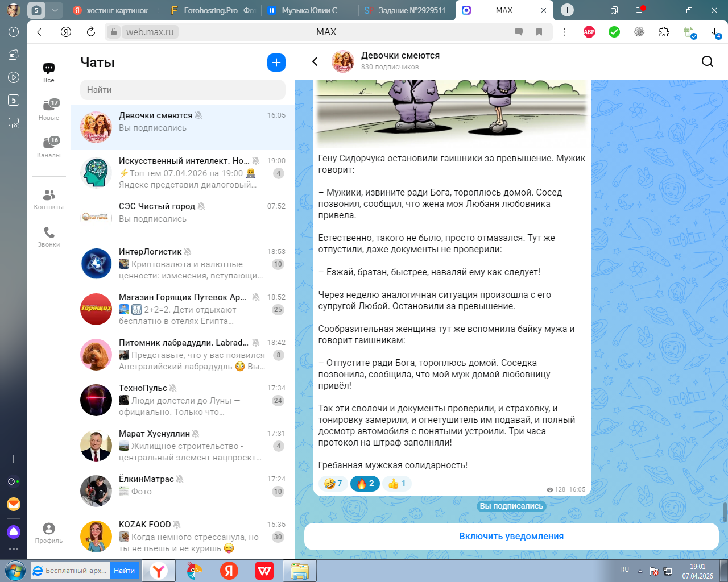The height and width of the screenshot is (582, 728).
Task: Open the RU language switcher in the tray
Action: click(624, 569)
